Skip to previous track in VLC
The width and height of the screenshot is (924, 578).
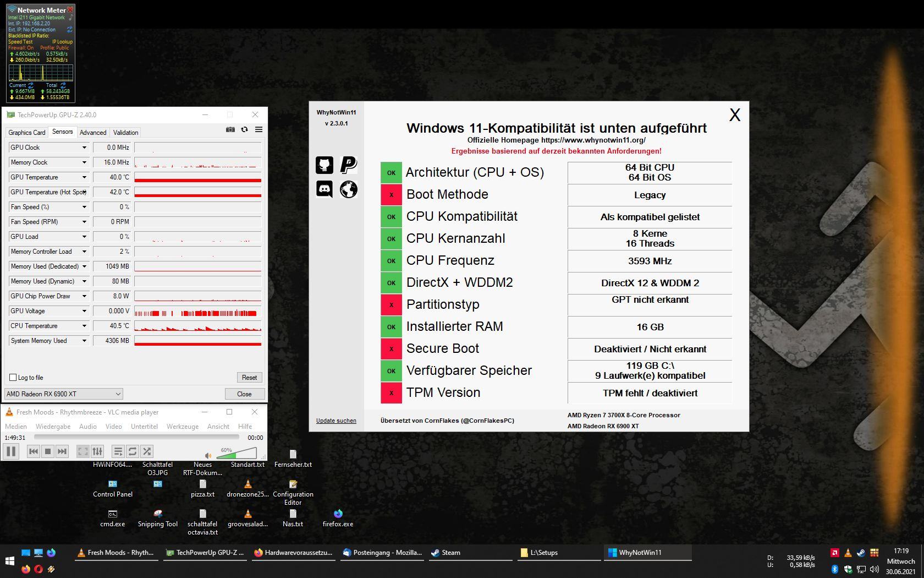[x=34, y=451]
